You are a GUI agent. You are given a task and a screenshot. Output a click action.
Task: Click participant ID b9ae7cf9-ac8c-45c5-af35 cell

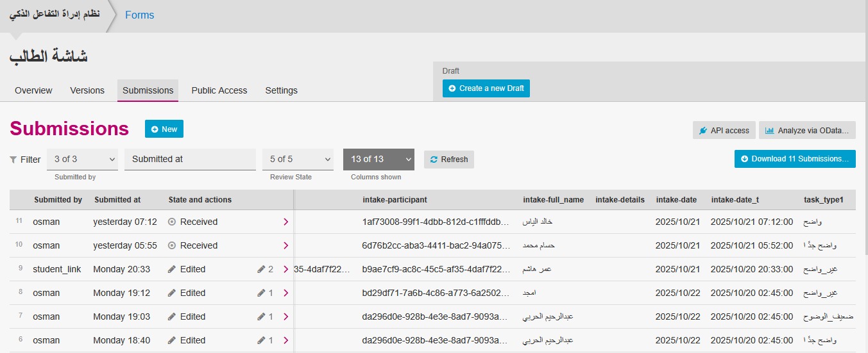click(437, 269)
